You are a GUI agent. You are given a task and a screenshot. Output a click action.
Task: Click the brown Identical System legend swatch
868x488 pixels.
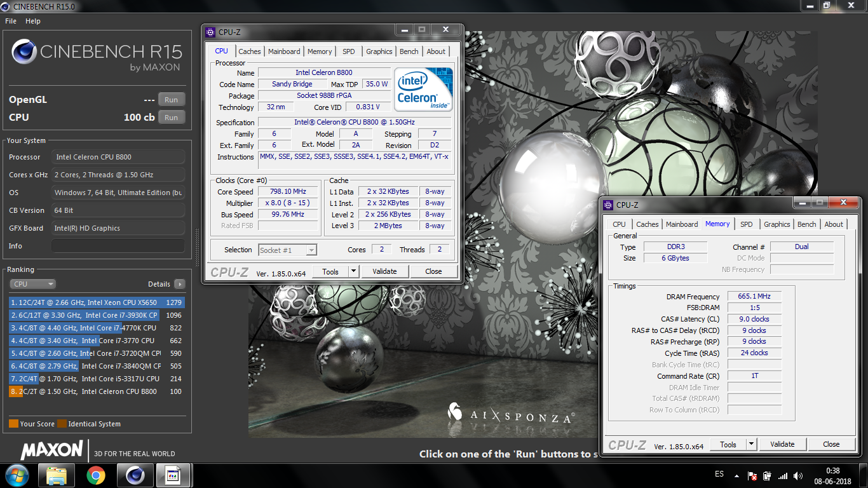[62, 424]
